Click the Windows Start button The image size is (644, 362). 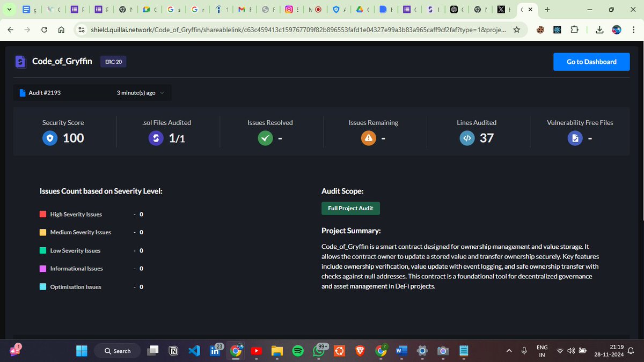pos(82,351)
